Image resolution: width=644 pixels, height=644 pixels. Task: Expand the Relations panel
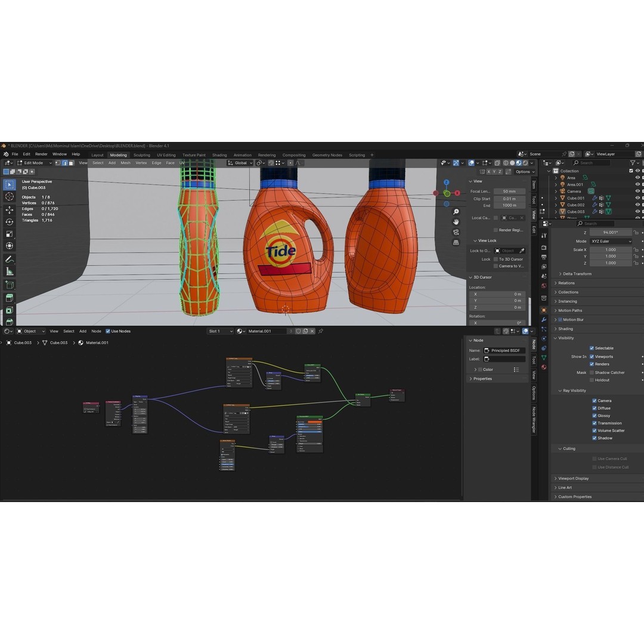pos(565,283)
